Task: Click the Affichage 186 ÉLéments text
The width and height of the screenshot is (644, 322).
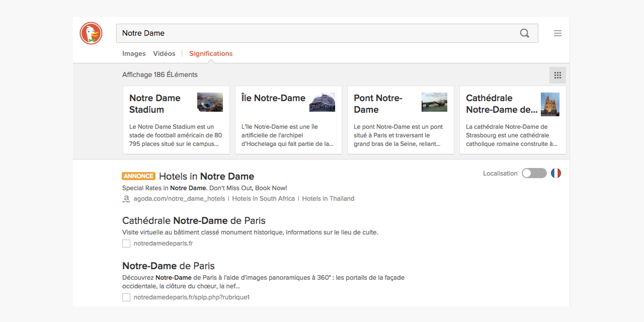Action: [x=160, y=74]
